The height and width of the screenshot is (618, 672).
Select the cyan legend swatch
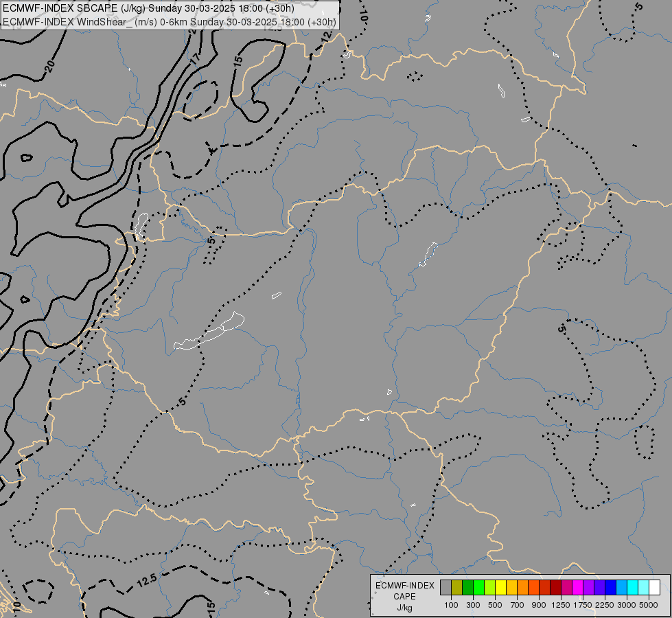click(633, 588)
